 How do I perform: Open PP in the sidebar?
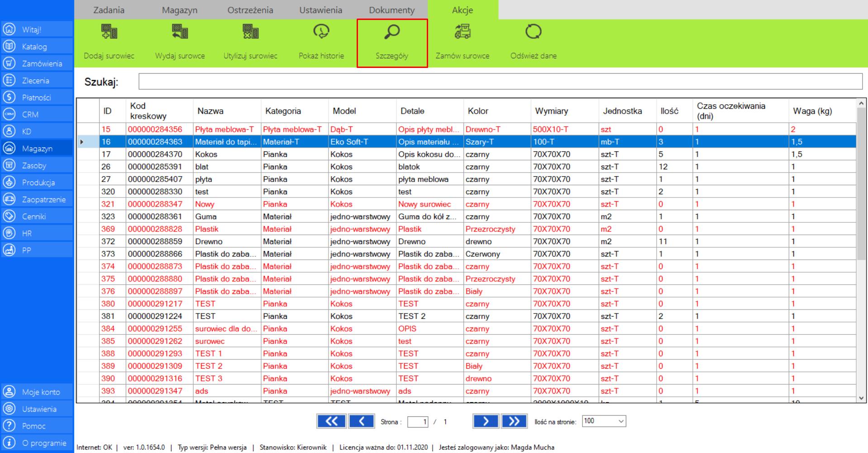pos(37,251)
